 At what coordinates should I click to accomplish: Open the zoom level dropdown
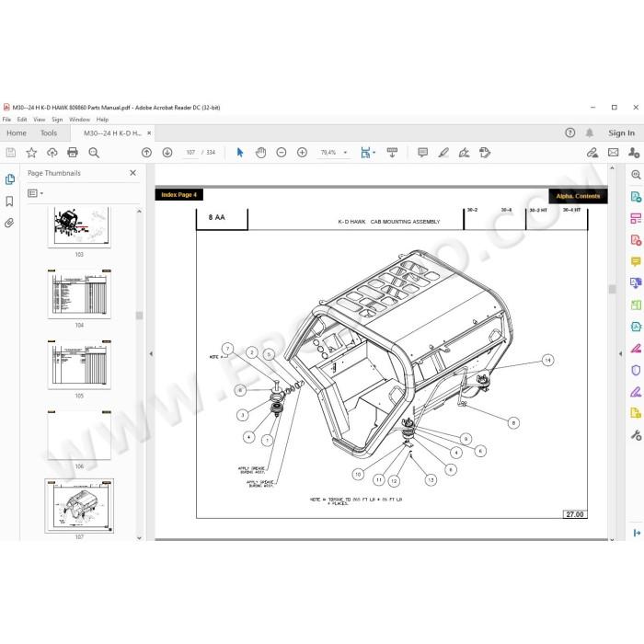coord(345,153)
